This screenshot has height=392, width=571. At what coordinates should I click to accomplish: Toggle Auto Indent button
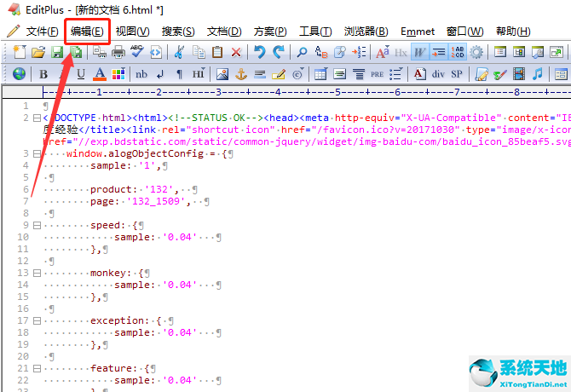point(438,53)
